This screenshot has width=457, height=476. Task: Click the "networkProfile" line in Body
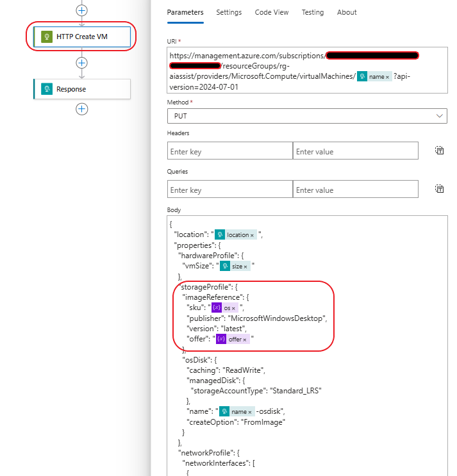coord(208,453)
